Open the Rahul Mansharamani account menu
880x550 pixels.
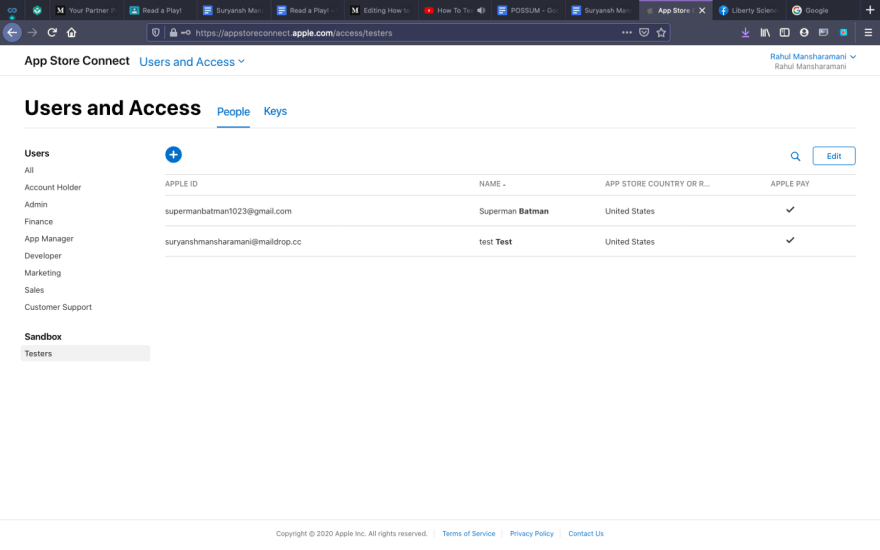click(x=813, y=57)
